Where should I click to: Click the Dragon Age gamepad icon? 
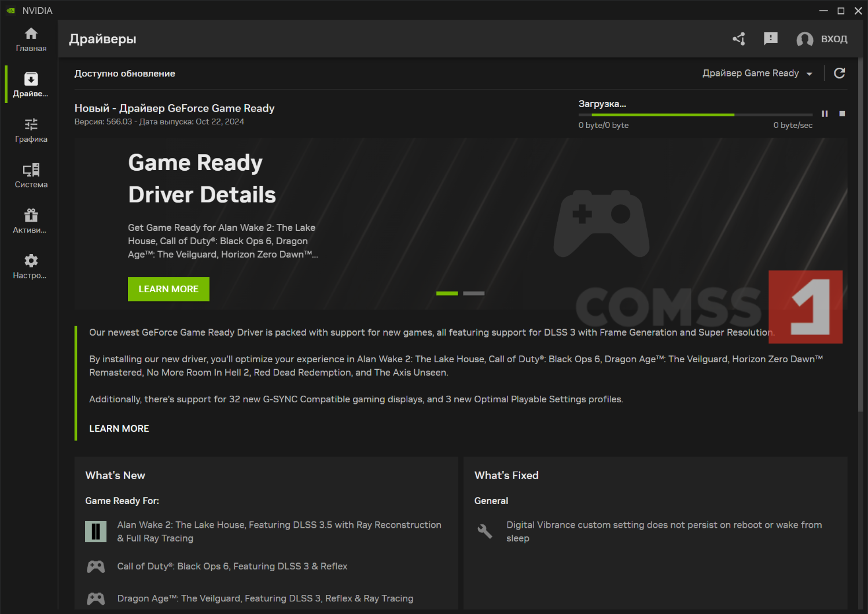tap(96, 598)
